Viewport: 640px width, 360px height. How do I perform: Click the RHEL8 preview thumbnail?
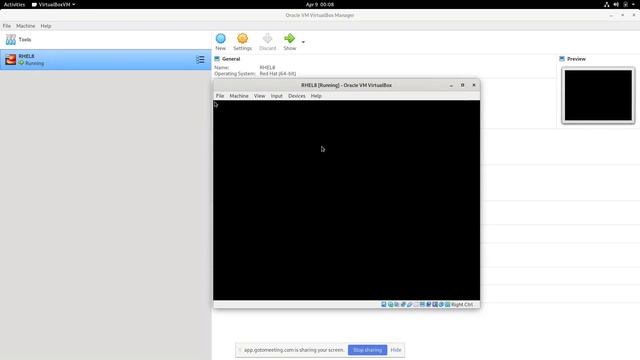(x=598, y=95)
